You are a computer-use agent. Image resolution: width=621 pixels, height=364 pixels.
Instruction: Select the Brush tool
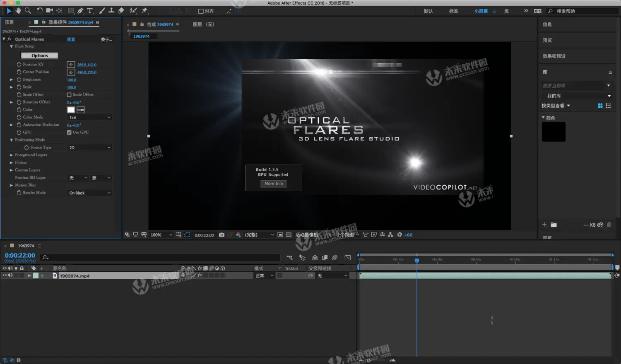pyautogui.click(x=102, y=11)
